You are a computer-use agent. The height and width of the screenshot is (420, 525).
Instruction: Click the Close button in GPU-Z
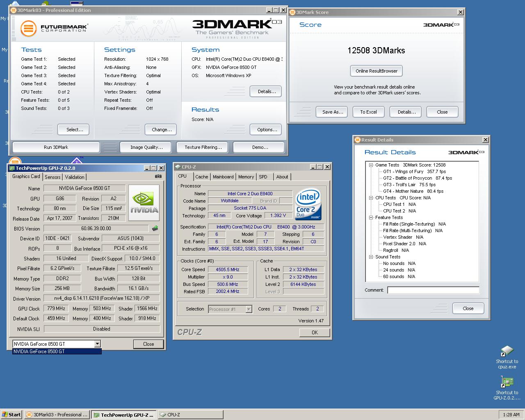(x=148, y=344)
